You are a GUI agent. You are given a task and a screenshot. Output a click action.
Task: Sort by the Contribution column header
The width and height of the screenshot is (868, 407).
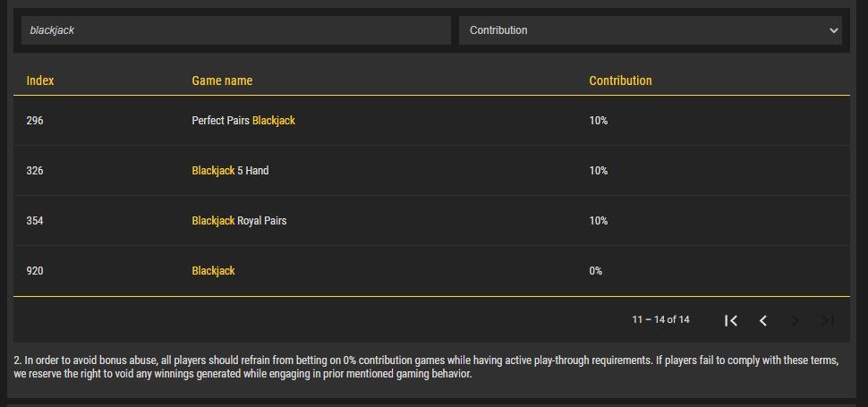[x=620, y=81]
